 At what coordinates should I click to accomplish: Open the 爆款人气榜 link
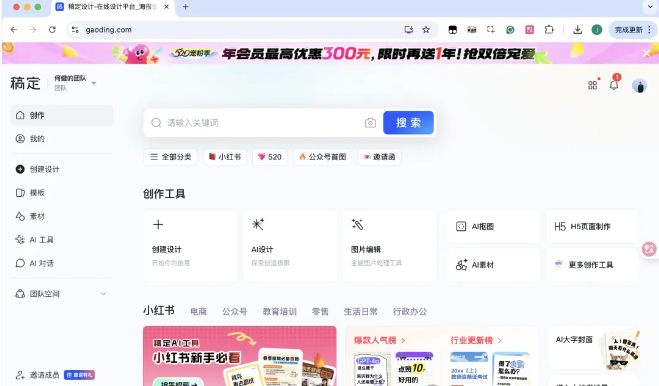pos(379,340)
